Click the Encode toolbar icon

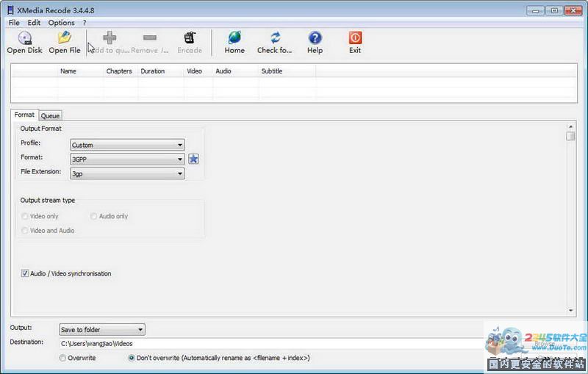point(190,38)
